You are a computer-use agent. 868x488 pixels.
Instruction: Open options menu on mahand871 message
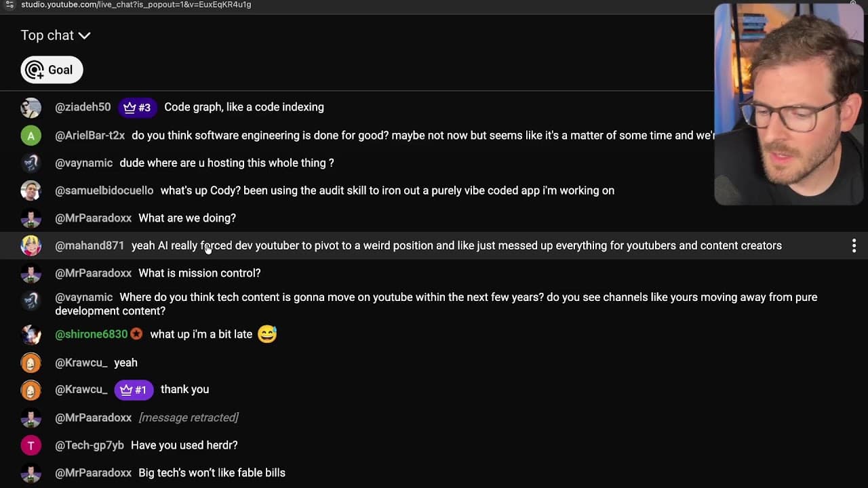point(854,245)
